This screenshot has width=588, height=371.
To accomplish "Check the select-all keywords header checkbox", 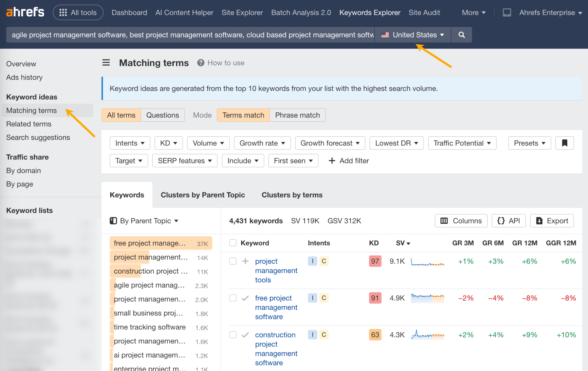I will (233, 243).
